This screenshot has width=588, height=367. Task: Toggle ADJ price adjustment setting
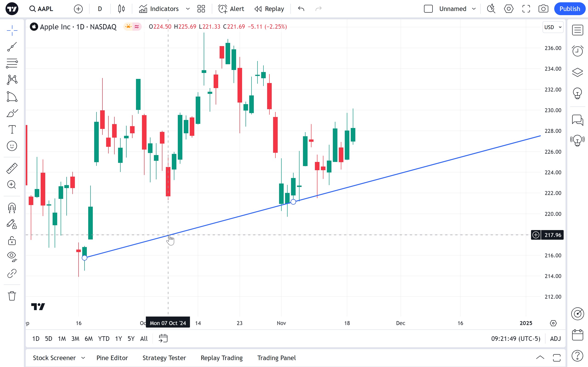555,339
